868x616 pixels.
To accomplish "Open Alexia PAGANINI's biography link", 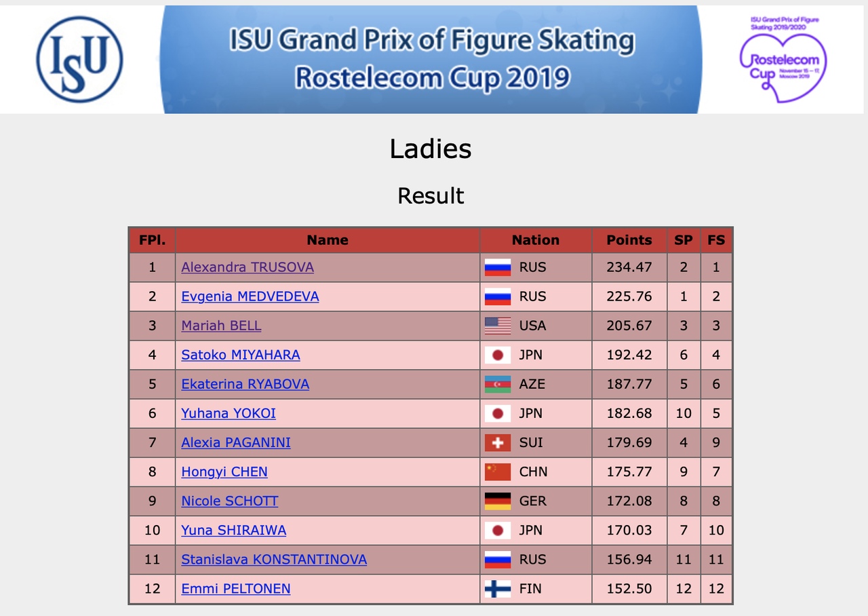I will click(x=236, y=442).
